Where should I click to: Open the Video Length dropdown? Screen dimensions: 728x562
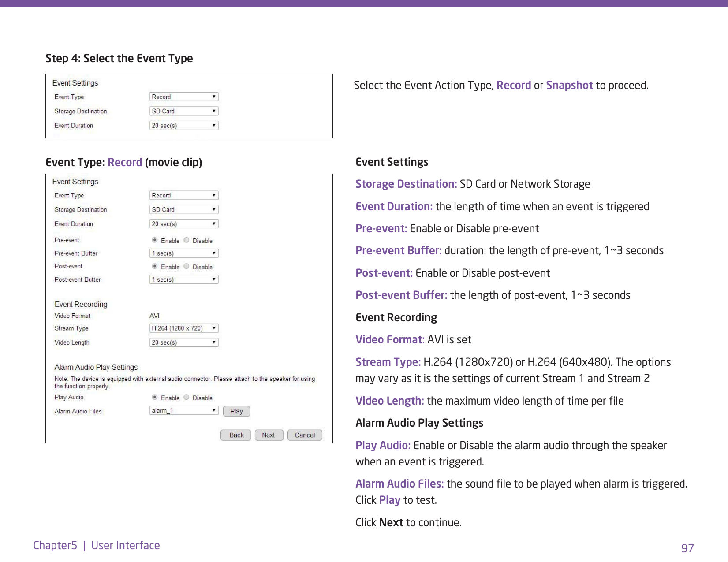(x=184, y=342)
